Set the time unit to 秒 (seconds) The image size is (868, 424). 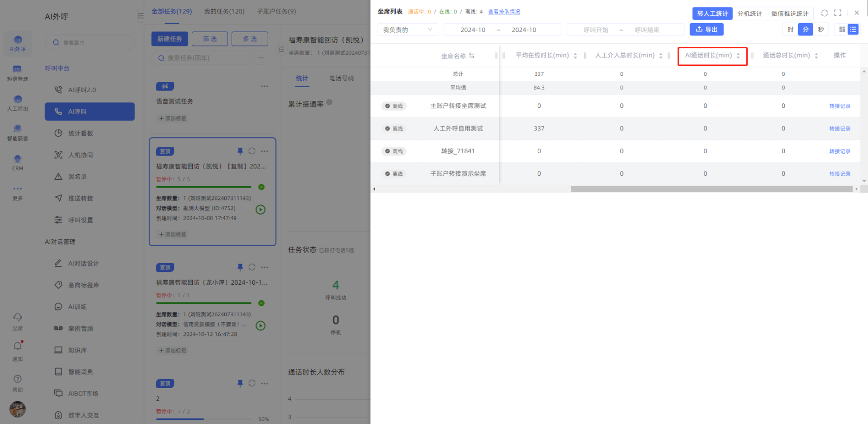click(821, 30)
